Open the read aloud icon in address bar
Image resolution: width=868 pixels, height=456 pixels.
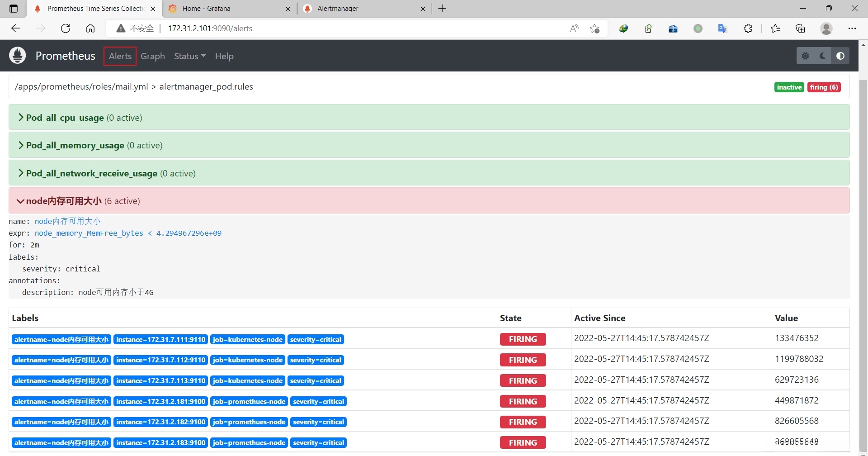pos(574,28)
